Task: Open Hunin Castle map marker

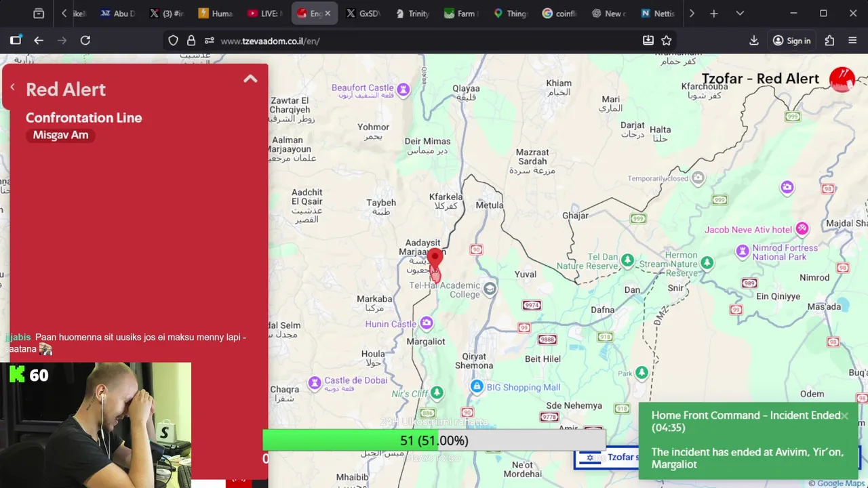Action: pos(427,323)
